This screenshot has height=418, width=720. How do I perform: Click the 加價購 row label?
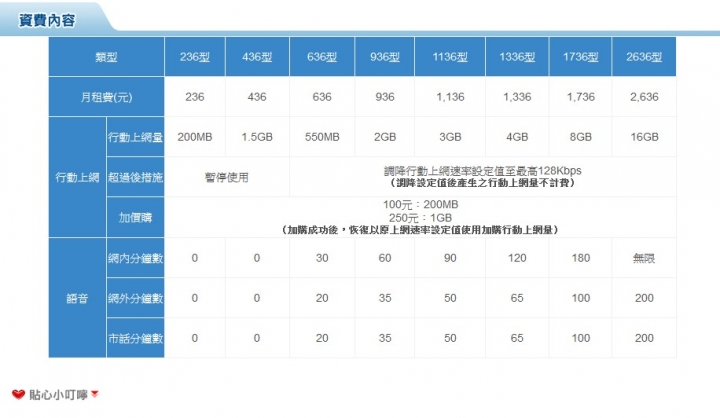point(135,217)
